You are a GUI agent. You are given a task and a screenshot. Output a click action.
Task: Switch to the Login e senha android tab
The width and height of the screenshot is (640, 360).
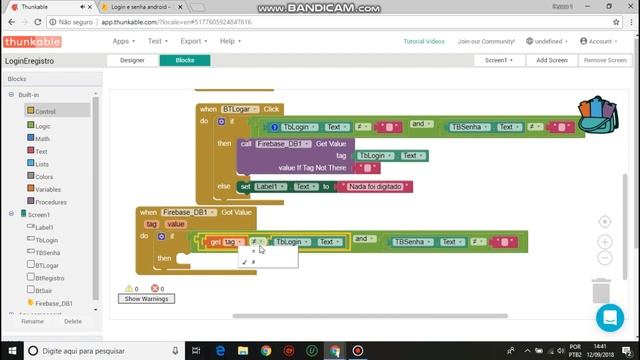pyautogui.click(x=141, y=7)
